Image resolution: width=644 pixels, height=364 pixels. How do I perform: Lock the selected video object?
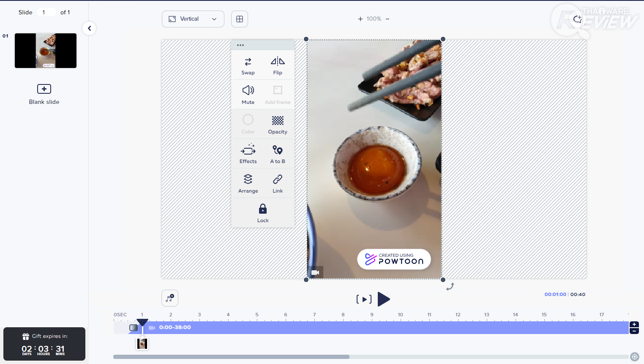click(263, 213)
